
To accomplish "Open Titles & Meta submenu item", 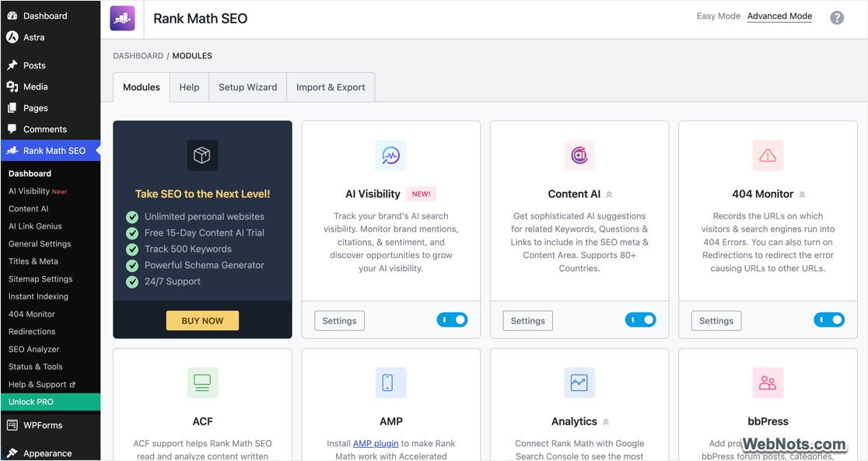I will coord(33,261).
